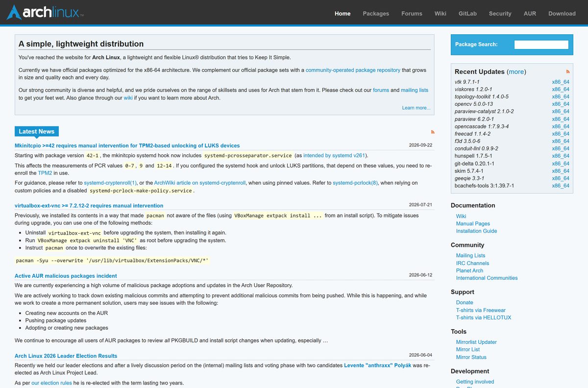Go to the Home nav item
The height and width of the screenshot is (388, 588).
pyautogui.click(x=343, y=13)
